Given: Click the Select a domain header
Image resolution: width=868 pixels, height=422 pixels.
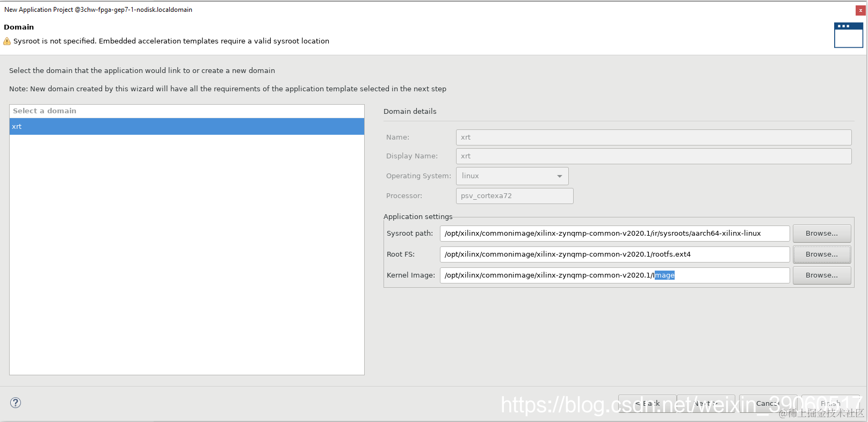Looking at the screenshot, I should [187, 111].
